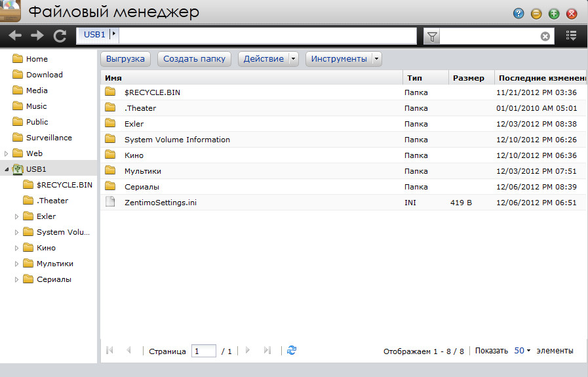The width and height of the screenshot is (588, 377).
Task: Open the Действие dropdown arrow
Action: coord(293,59)
